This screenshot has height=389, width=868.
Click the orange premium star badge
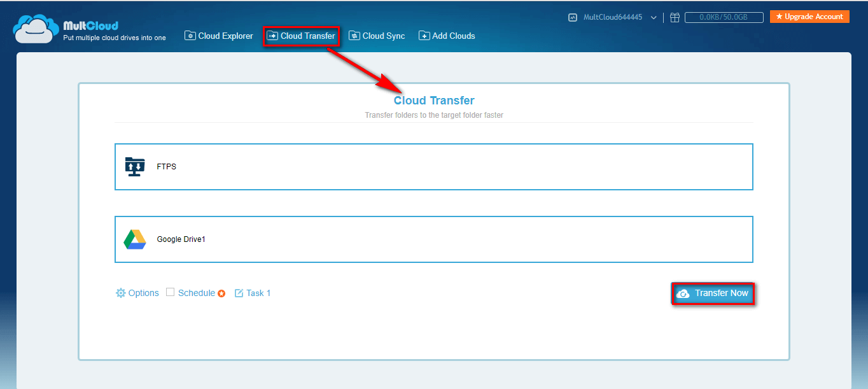tap(221, 294)
